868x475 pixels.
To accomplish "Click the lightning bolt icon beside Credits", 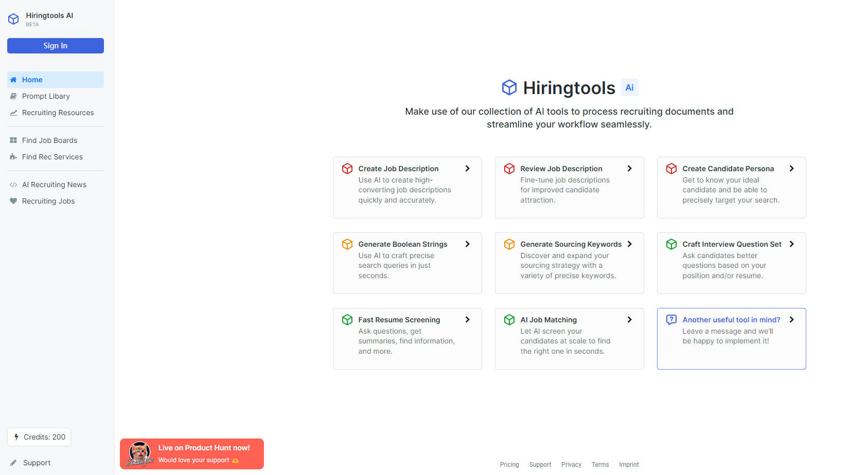I will coord(16,437).
